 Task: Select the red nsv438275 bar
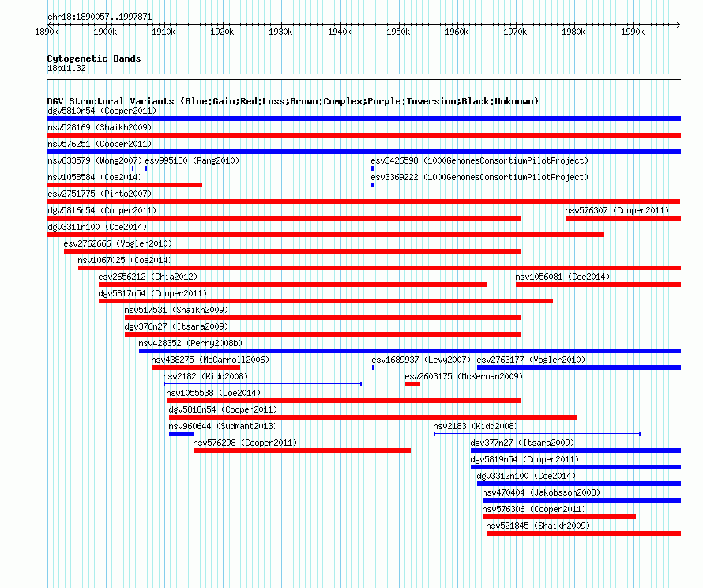pyautogui.click(x=196, y=367)
